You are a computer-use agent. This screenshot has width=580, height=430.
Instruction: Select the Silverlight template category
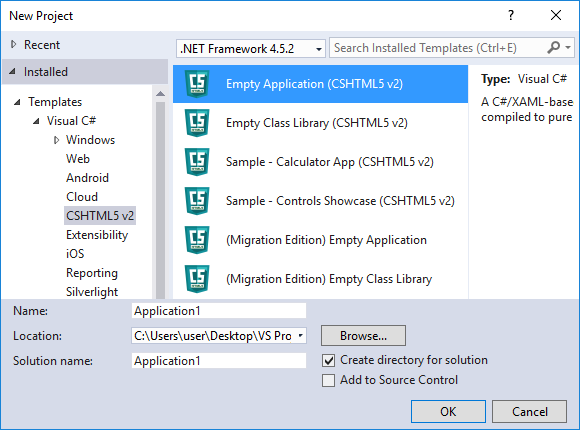click(92, 292)
